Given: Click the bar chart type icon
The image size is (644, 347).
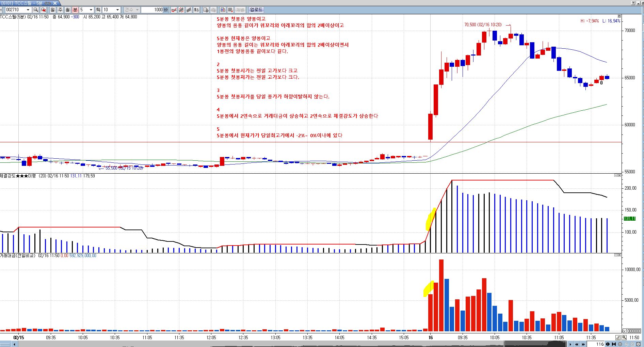Looking at the screenshot, I should click(189, 10).
